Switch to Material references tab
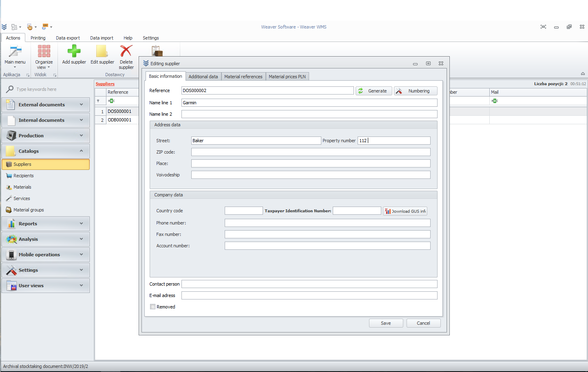Viewport: 588px width, 372px height. click(243, 77)
